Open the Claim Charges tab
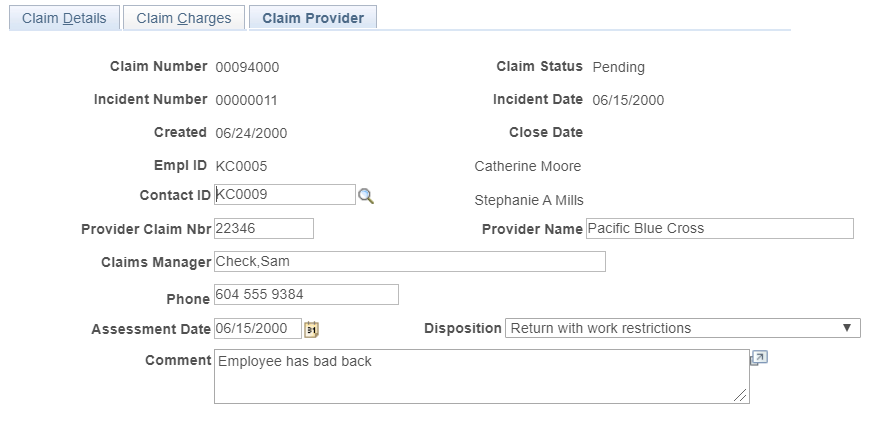This screenshot has height=432, width=887. pos(184,18)
